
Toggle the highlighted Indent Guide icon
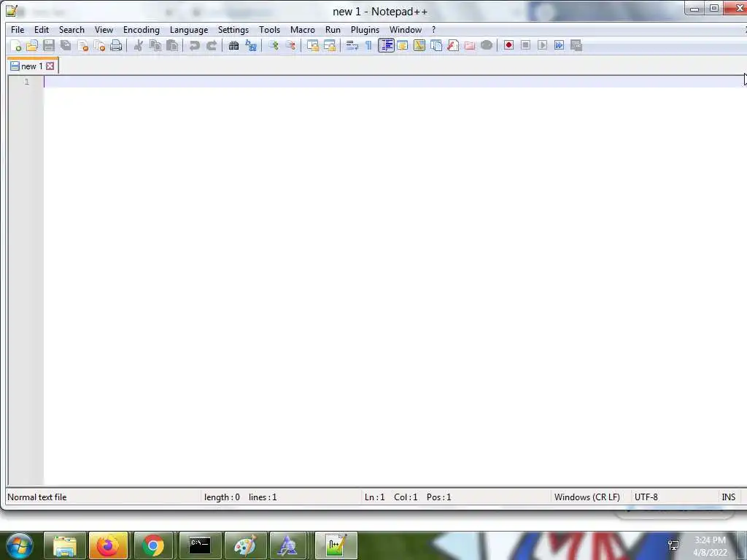pos(386,46)
